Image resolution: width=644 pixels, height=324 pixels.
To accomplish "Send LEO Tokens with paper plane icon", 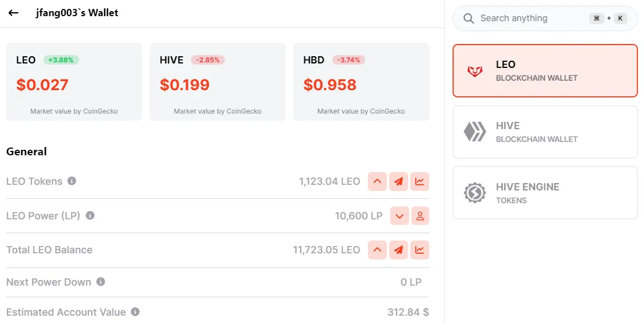I will pyautogui.click(x=399, y=181).
